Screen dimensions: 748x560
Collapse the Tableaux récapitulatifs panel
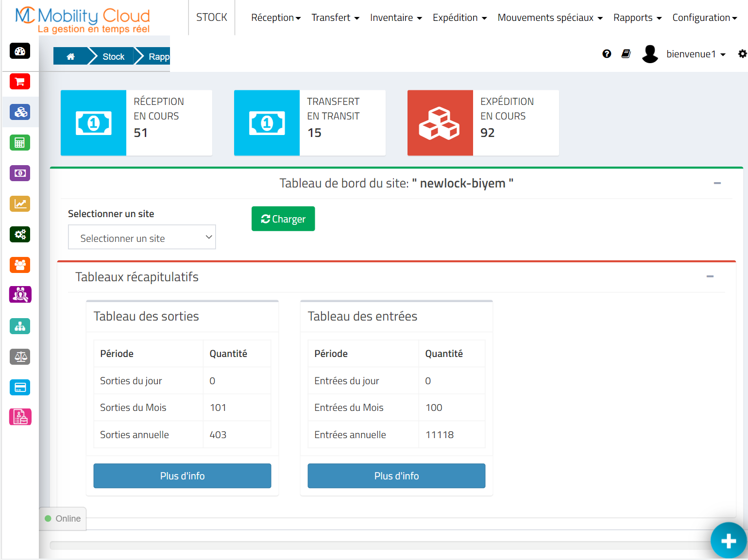click(x=710, y=276)
